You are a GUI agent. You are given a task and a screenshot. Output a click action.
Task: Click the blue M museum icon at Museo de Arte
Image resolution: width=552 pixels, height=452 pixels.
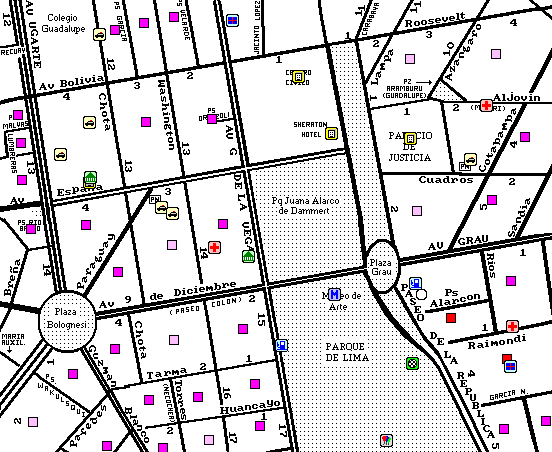click(x=334, y=294)
